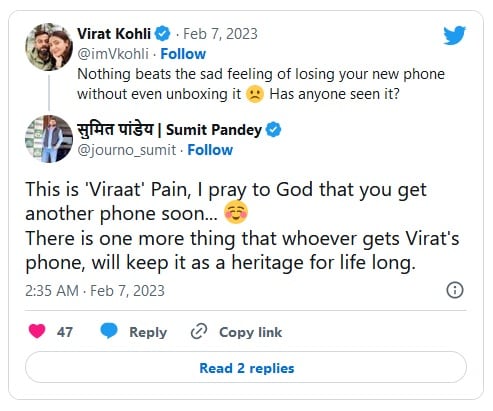Viewport: 493px width, 411px height.
Task: Click the @imVkohli handle
Action: click(113, 54)
